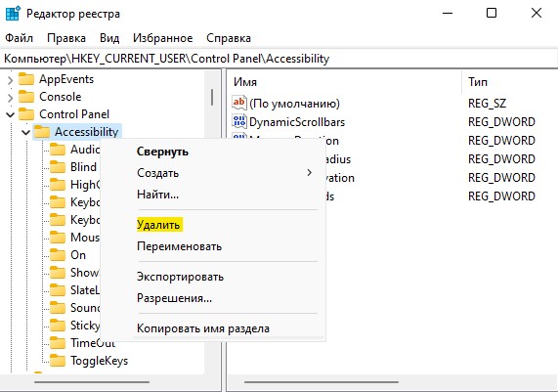Select the Accessibility folder icon
Screen dimensions: 558x392
42,132
